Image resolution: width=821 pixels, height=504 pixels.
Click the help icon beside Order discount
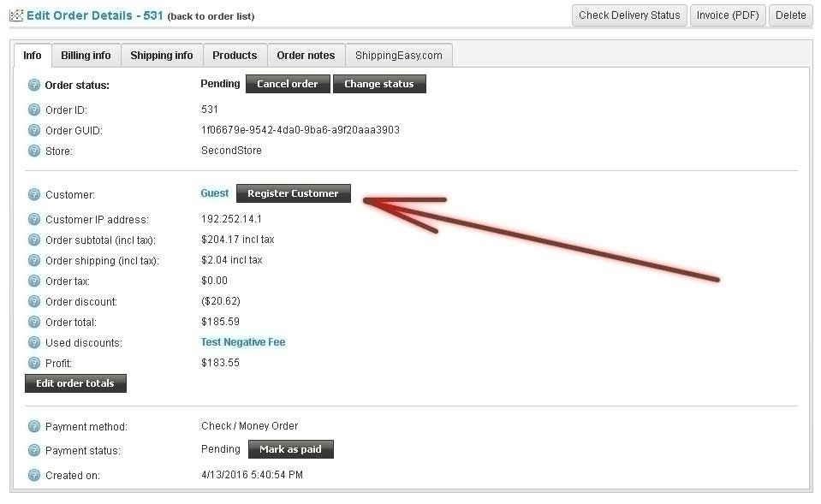[x=34, y=301]
